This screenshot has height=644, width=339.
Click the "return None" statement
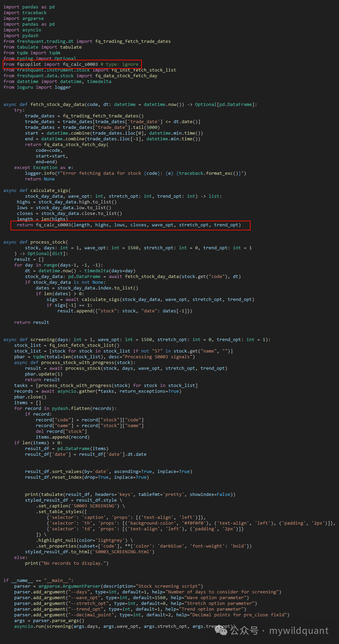40,179
